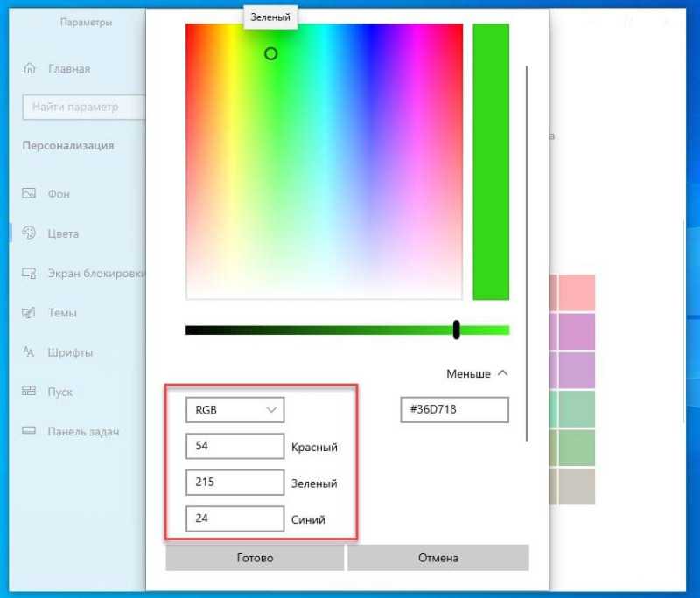Viewport: 700px width, 598px height.
Task: Open Экран блокировки settings section
Action: pyautogui.click(x=96, y=273)
